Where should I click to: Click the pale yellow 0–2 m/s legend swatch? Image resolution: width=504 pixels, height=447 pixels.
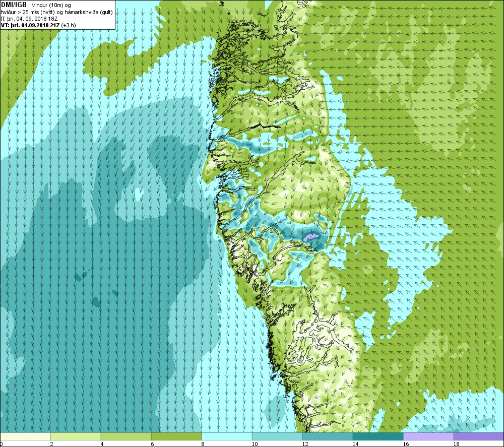tap(25, 436)
